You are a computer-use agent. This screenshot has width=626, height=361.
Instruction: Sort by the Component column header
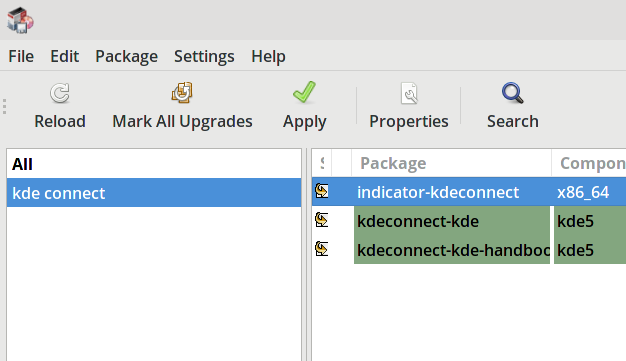(589, 163)
